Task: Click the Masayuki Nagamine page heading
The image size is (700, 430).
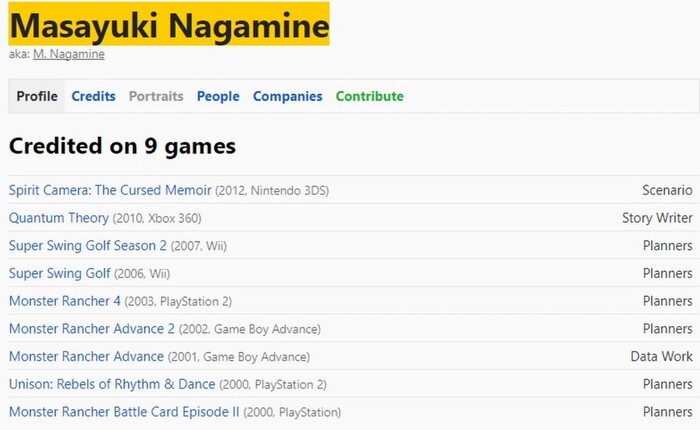Action: click(169, 25)
